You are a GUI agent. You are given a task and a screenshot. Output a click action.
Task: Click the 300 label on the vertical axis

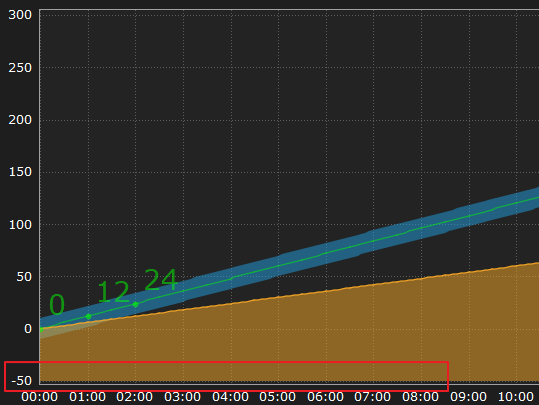point(20,15)
